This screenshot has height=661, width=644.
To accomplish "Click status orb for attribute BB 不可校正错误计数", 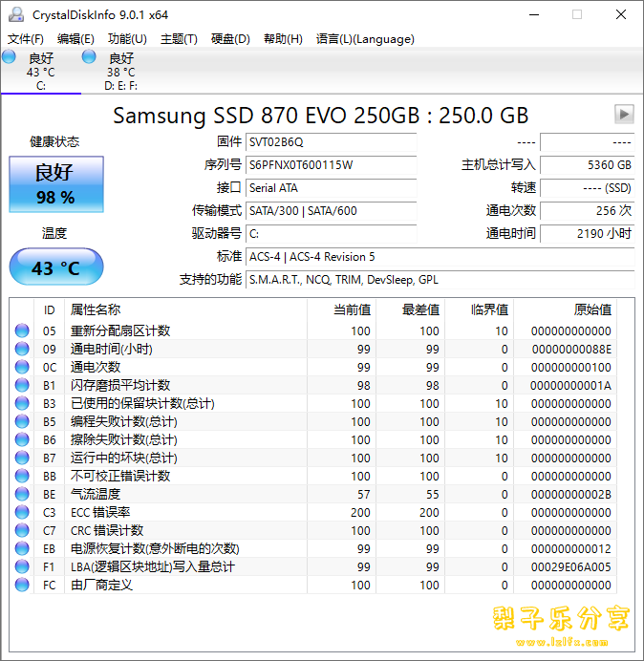I will pyautogui.click(x=22, y=476).
